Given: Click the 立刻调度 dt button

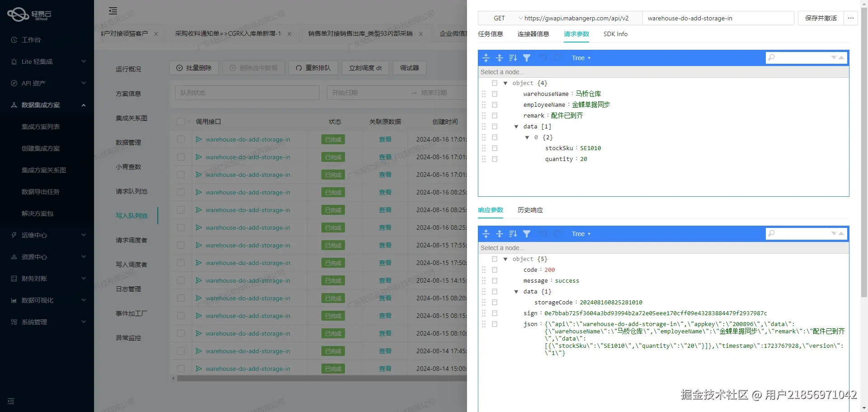Looking at the screenshot, I should point(365,68).
